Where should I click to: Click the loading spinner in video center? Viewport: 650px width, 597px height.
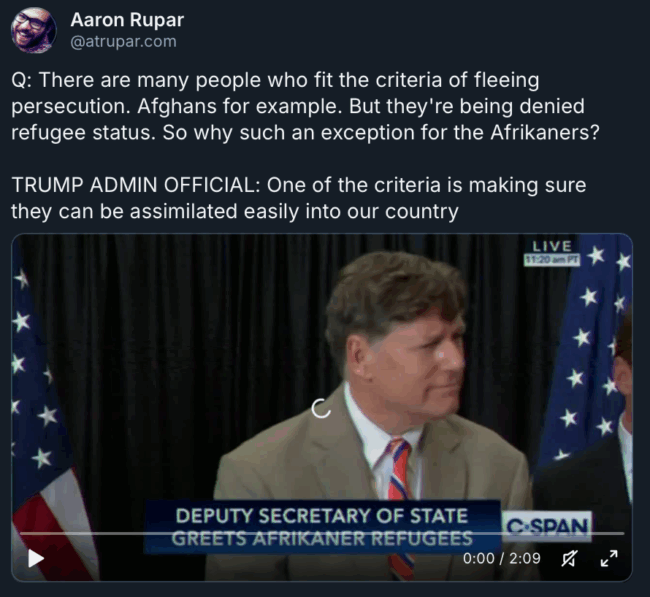tap(321, 408)
